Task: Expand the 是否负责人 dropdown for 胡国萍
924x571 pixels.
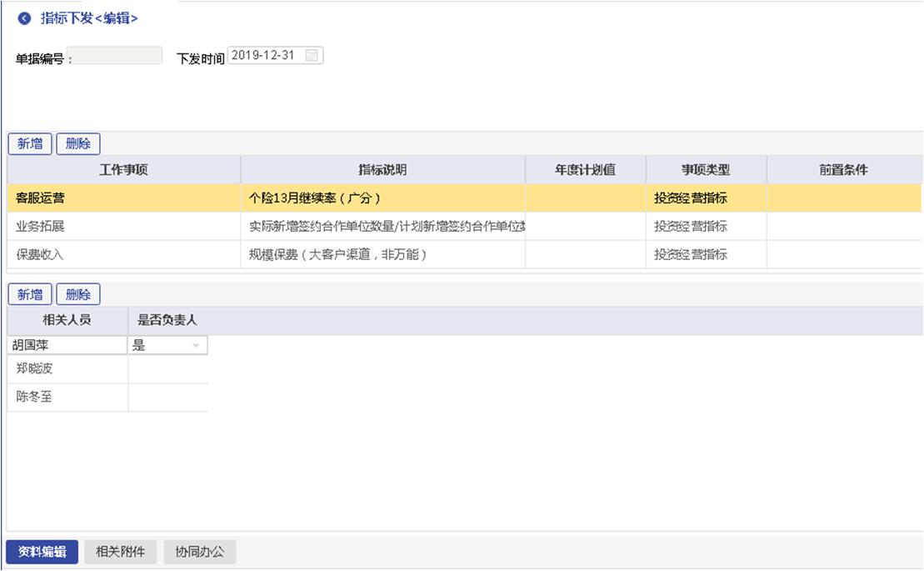Action: pyautogui.click(x=196, y=346)
